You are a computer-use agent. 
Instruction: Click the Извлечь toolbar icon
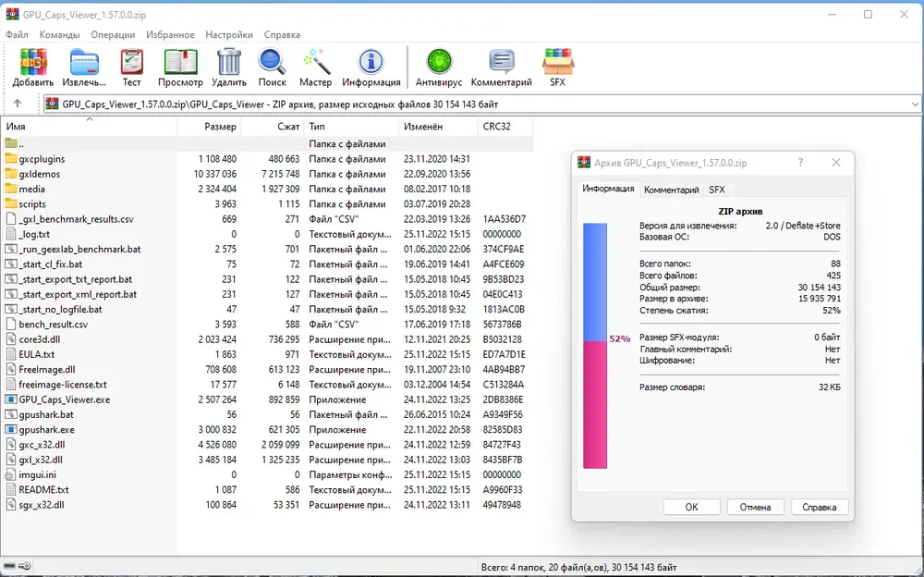(x=84, y=61)
